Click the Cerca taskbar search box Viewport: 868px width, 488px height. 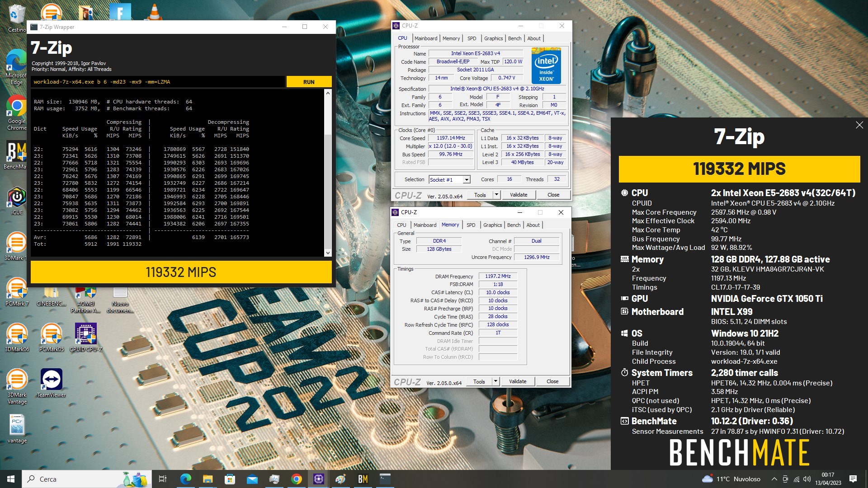(86, 479)
